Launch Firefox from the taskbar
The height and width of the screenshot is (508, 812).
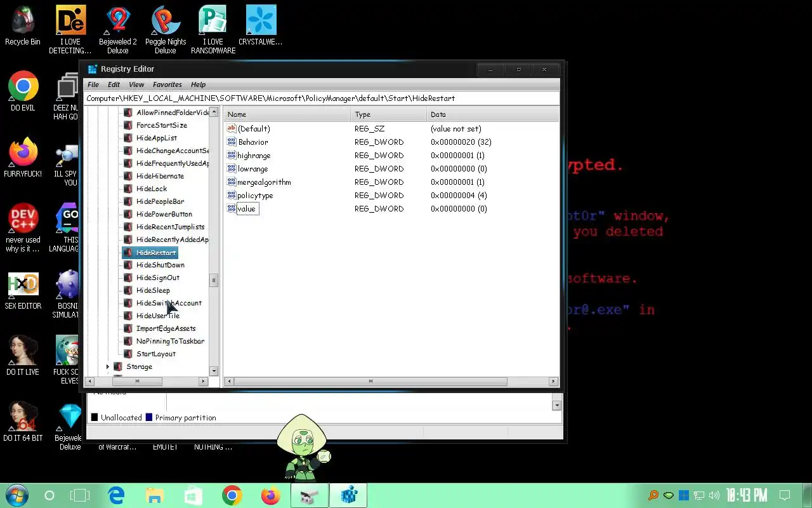[x=271, y=495]
